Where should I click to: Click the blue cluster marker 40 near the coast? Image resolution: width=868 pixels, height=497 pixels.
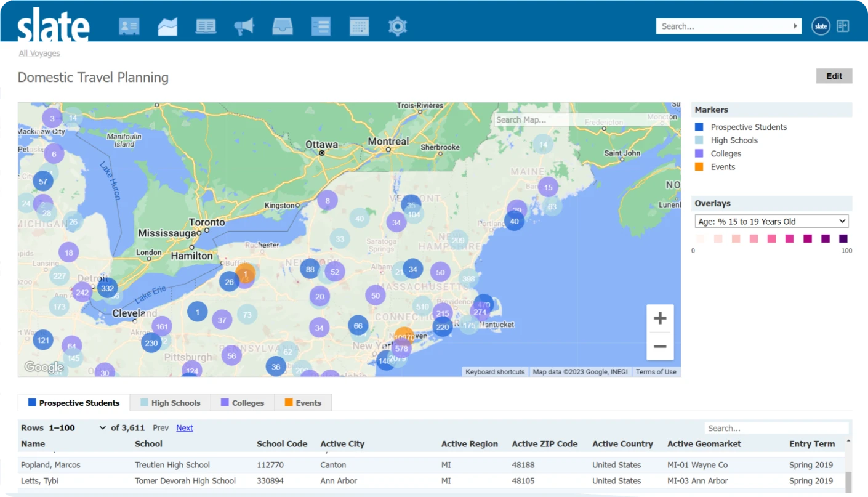(515, 221)
